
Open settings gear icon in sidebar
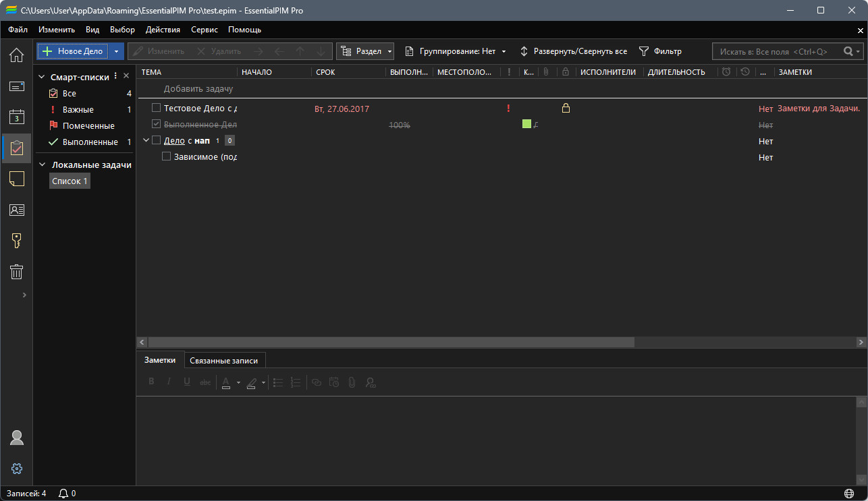[17, 469]
